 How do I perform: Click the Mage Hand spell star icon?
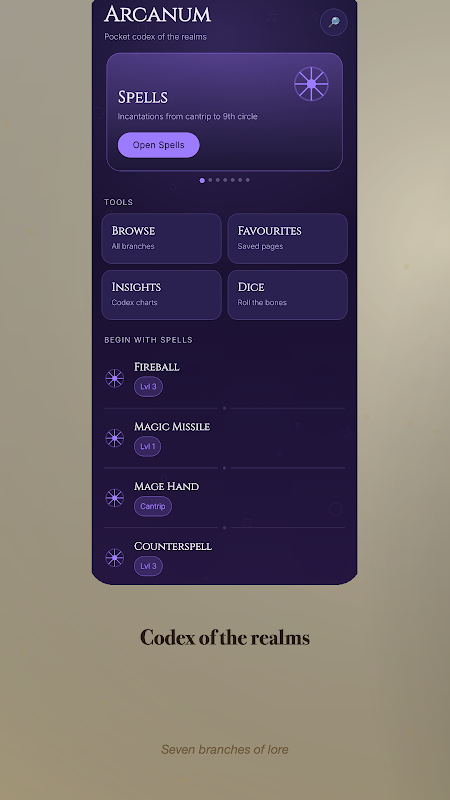(115, 497)
